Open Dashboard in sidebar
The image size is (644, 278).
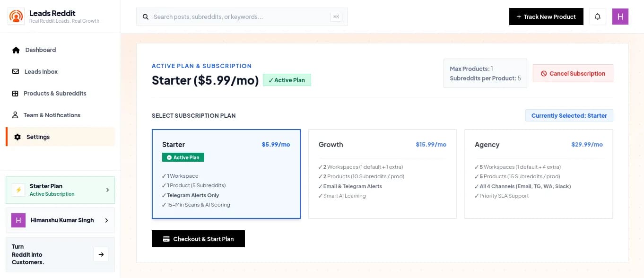(x=60, y=50)
